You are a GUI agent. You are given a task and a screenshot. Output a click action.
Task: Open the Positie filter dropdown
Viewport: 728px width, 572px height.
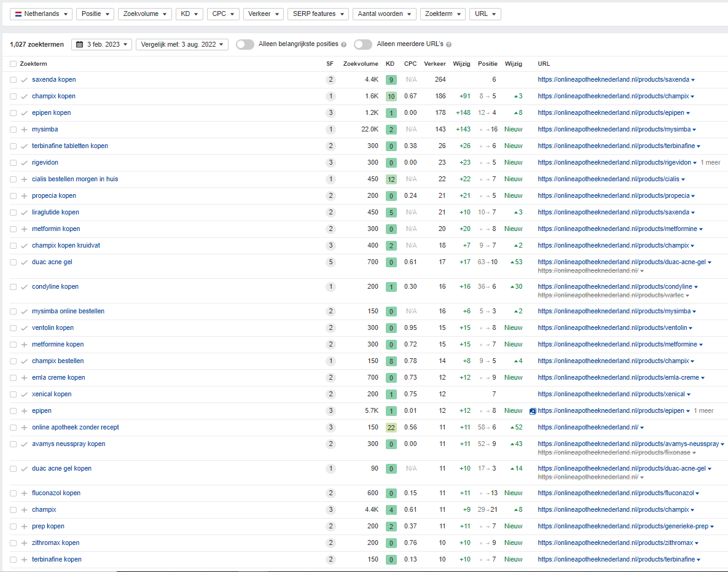click(x=95, y=14)
